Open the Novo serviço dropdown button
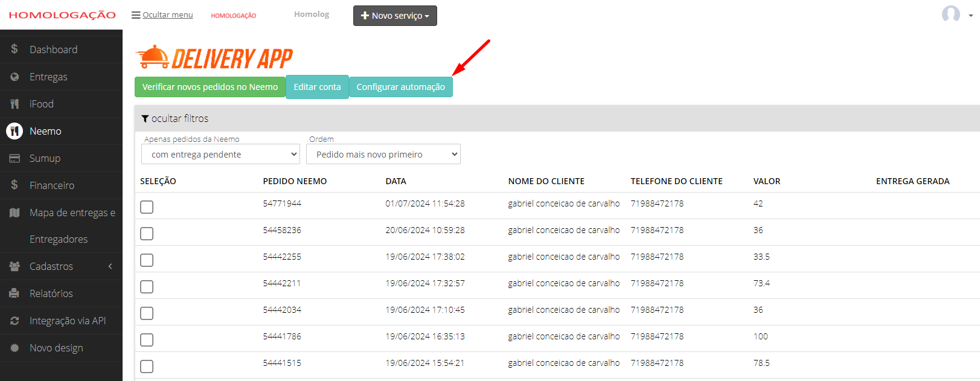This screenshot has height=381, width=980. (x=395, y=16)
